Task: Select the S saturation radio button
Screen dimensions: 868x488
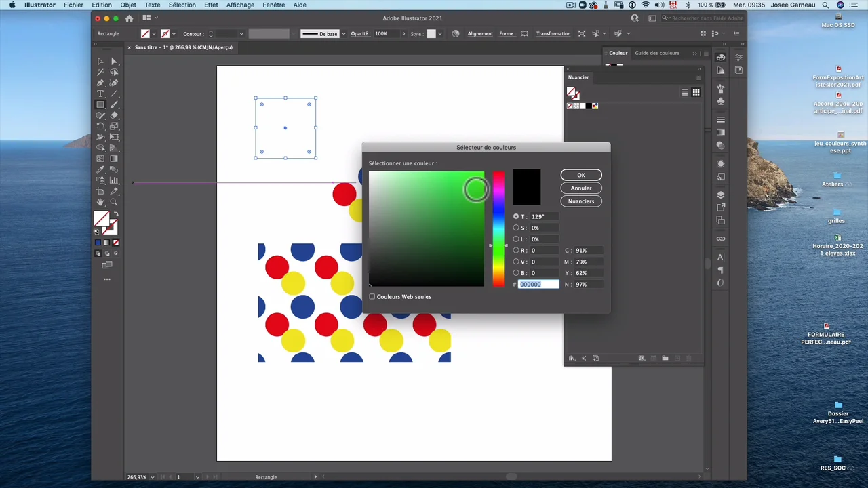Action: [x=516, y=228]
